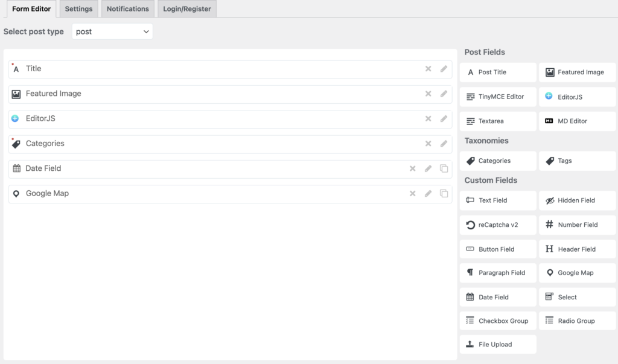
Task: Go to the Login/Register tab
Action: coord(186,9)
